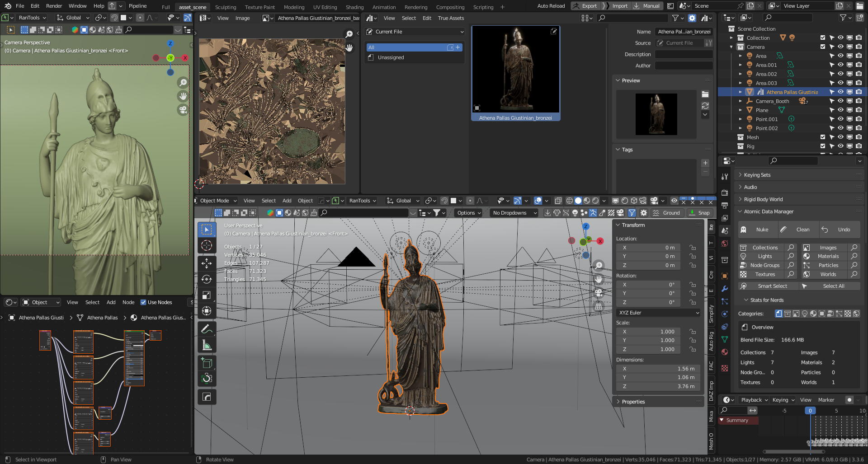Click the Undo button in Atomic Data Manager
This screenshot has height=464, width=868.
tap(839, 230)
